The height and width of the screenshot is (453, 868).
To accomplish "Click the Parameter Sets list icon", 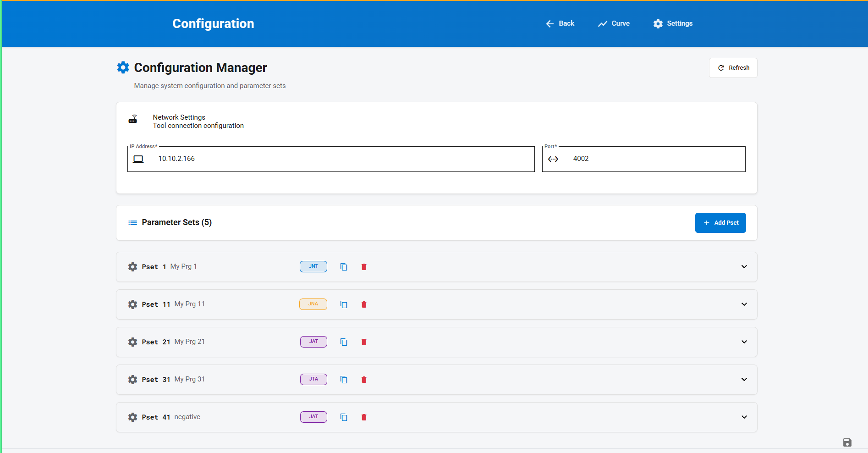I will pos(133,223).
